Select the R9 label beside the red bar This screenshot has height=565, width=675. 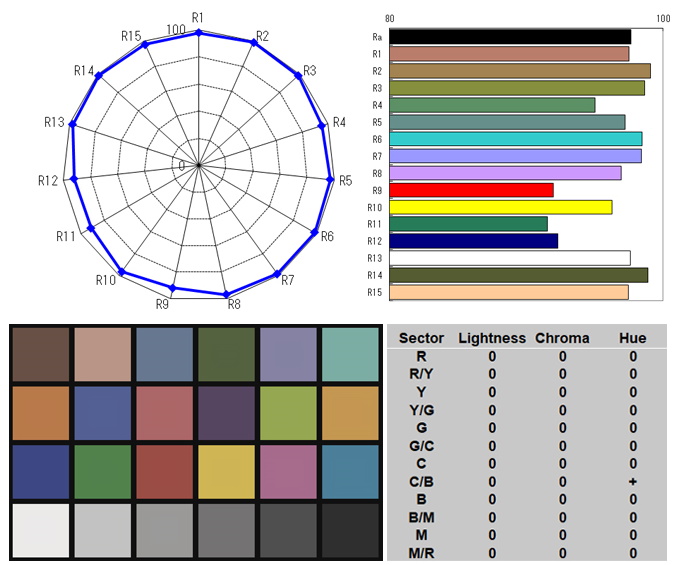[377, 190]
